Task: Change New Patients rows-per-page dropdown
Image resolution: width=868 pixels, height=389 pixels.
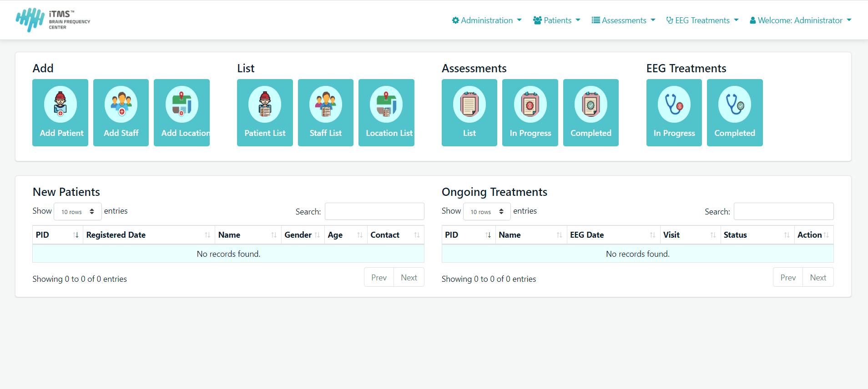Action: coord(78,211)
